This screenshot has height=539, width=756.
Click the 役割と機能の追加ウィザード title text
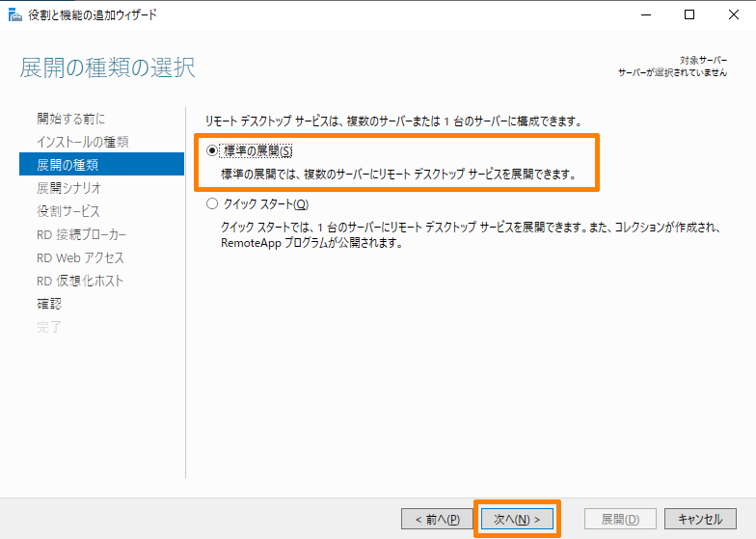click(x=93, y=15)
